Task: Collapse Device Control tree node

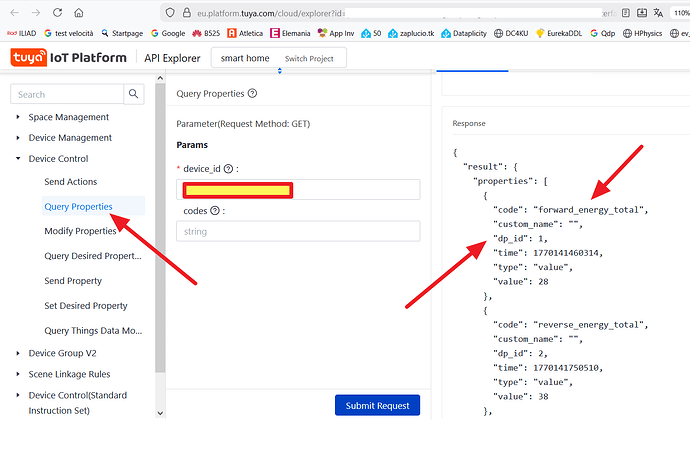Action: pos(18,158)
